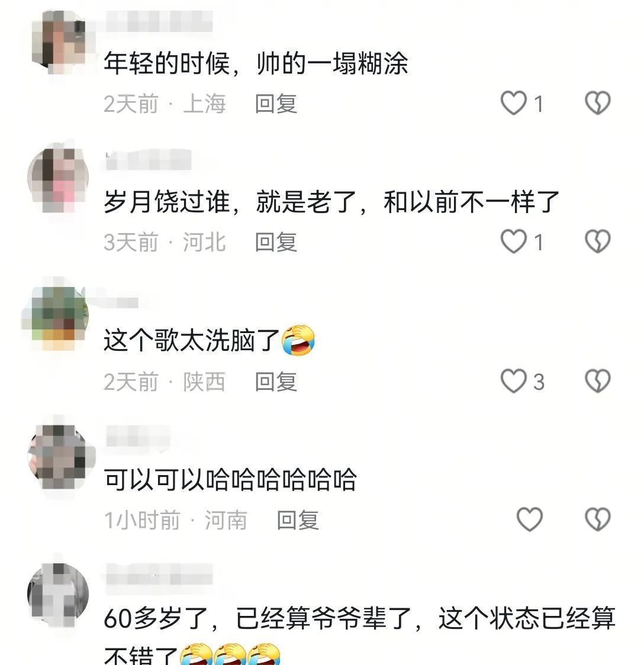Like the 可以可以哈哈哈 comment
The height and width of the screenshot is (665, 644).
pos(529,519)
